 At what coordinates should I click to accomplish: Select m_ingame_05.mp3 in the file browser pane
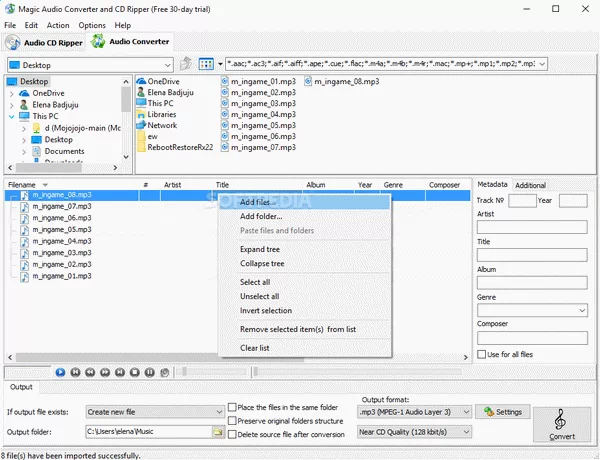[259, 125]
